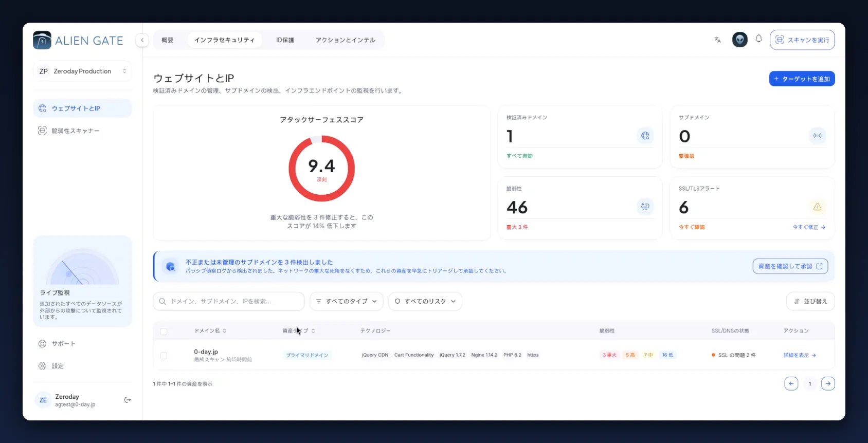
Task: Open the notifications bell
Action: [x=758, y=39]
